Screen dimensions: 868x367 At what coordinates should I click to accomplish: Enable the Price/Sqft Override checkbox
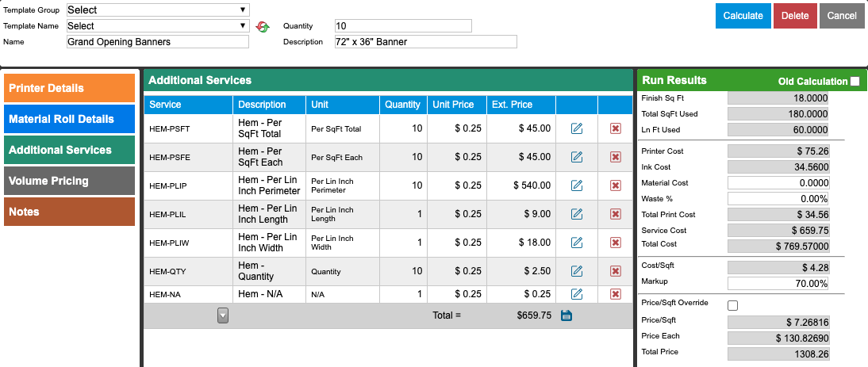(x=732, y=305)
